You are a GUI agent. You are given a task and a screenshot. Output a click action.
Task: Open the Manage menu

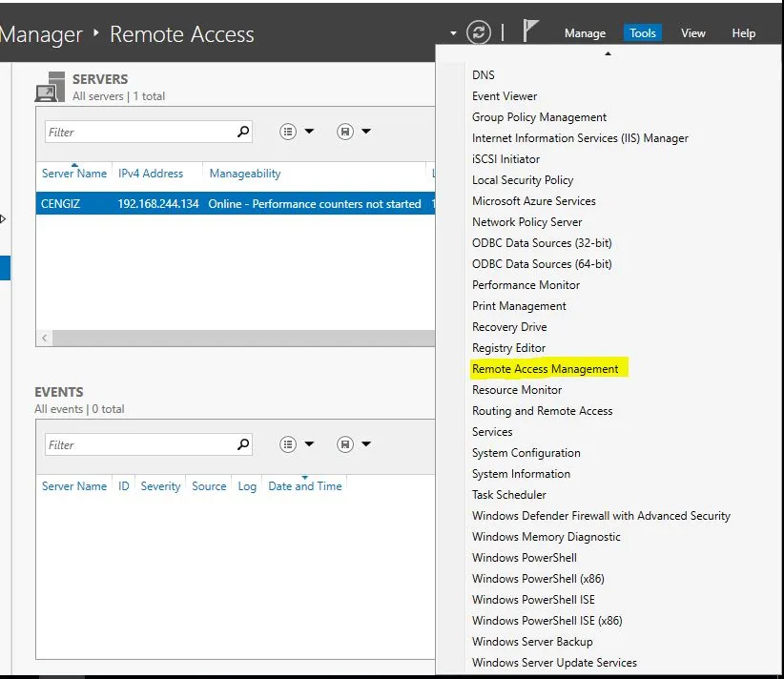[x=585, y=33]
